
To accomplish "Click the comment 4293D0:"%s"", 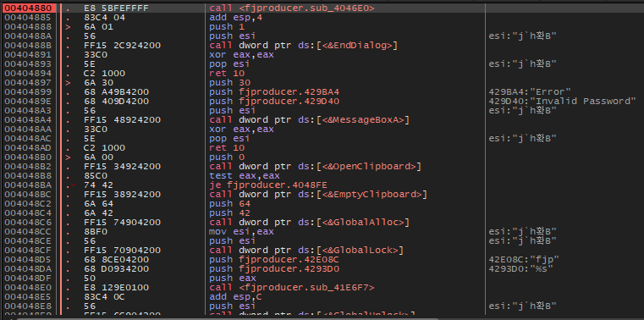I will (520, 269).
